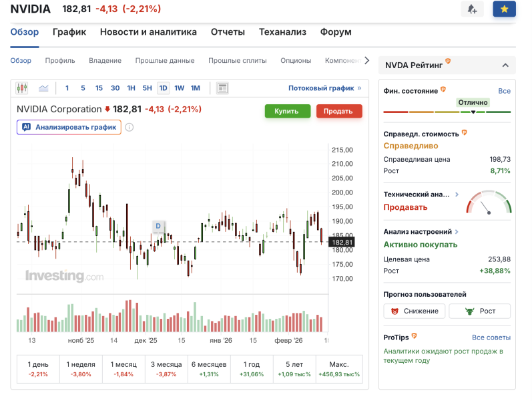Screen dimensions: 532x401
Task: Click the D dividend marker on chart
Action: click(158, 226)
